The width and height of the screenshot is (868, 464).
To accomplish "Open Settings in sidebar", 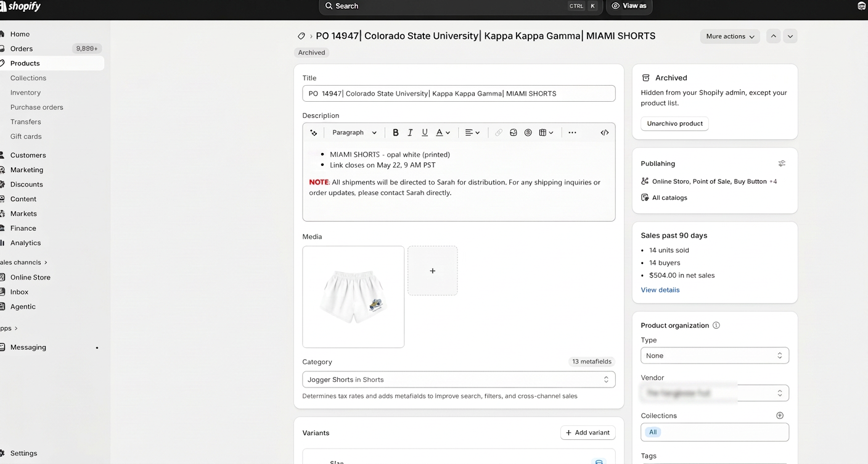I will pos(23,454).
